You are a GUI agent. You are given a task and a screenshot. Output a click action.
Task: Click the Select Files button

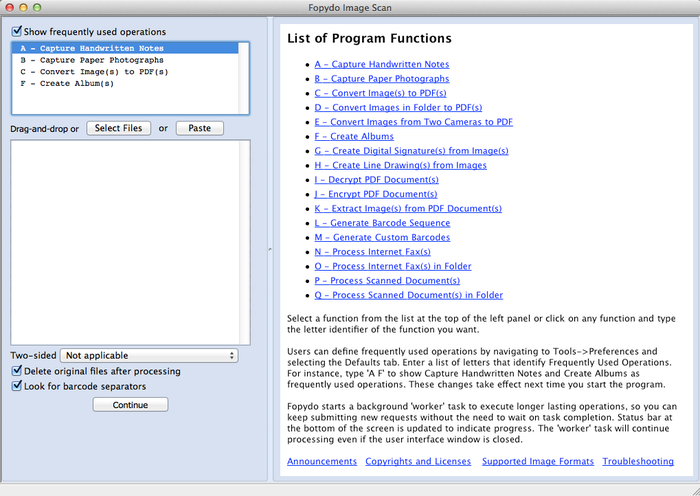(x=118, y=128)
